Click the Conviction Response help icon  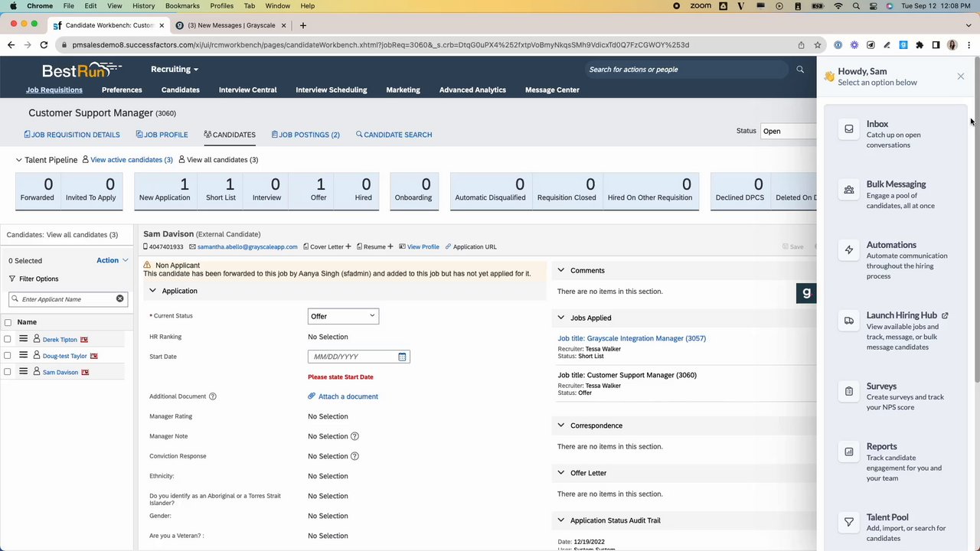[x=354, y=456]
